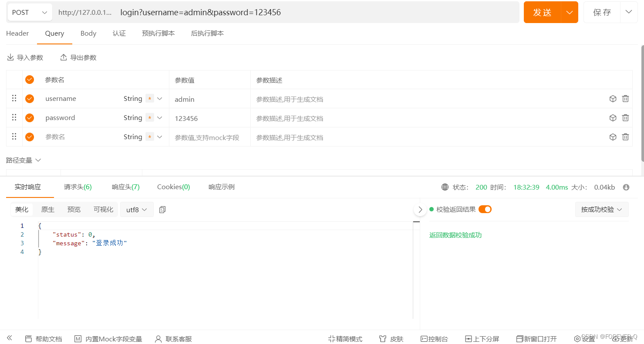Select the visualize response view
644x344 pixels.
coord(103,210)
